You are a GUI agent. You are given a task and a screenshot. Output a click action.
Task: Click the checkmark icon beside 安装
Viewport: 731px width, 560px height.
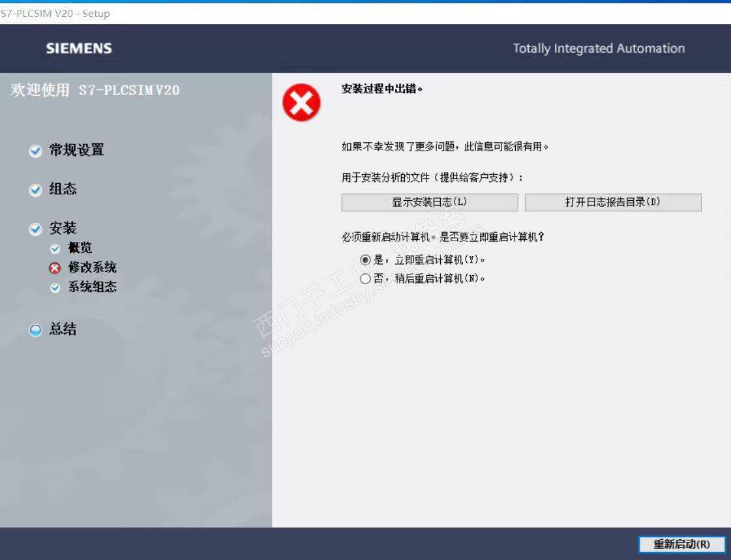[35, 229]
